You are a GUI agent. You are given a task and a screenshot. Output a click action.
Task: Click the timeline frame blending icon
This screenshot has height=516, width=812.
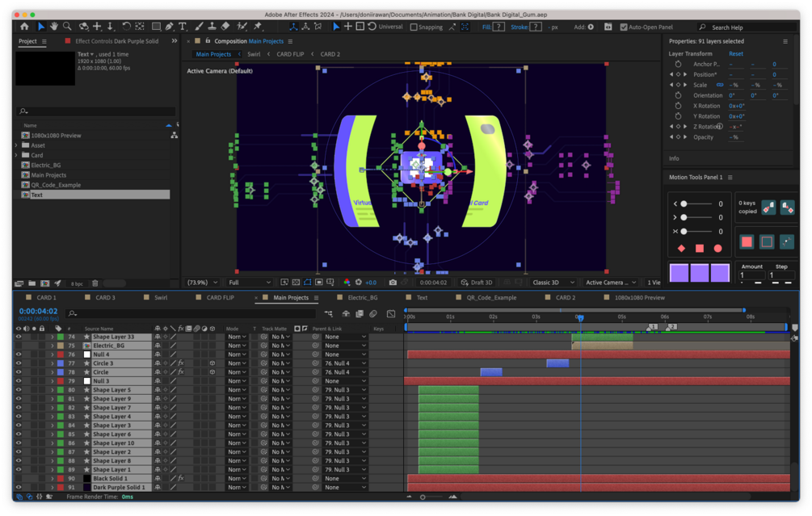click(360, 313)
